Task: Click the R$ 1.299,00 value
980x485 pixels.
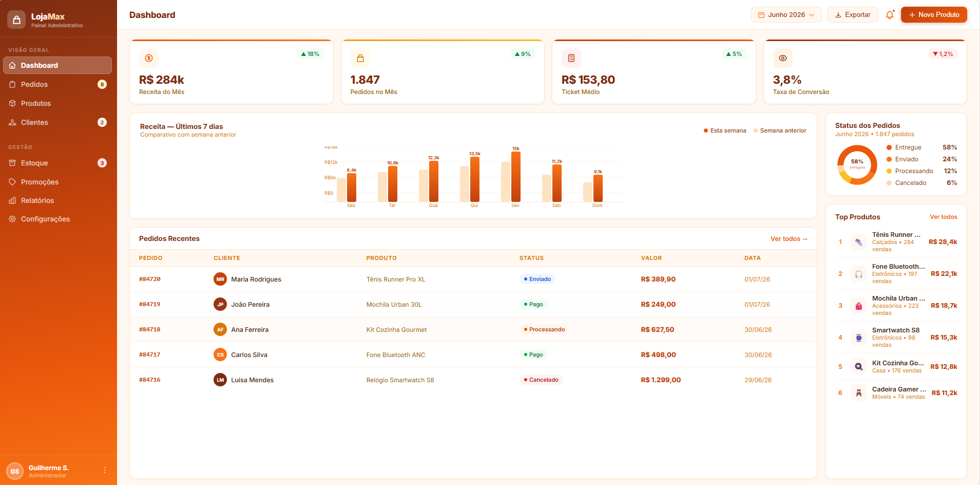Action: coord(661,380)
